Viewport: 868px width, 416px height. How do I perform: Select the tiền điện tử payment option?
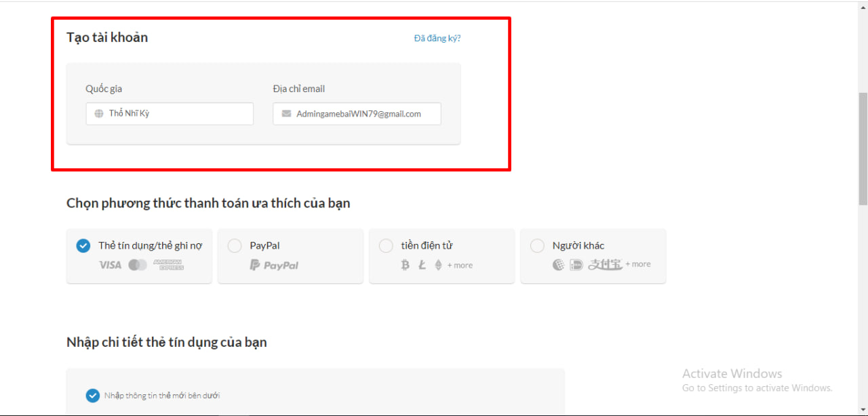(x=386, y=245)
